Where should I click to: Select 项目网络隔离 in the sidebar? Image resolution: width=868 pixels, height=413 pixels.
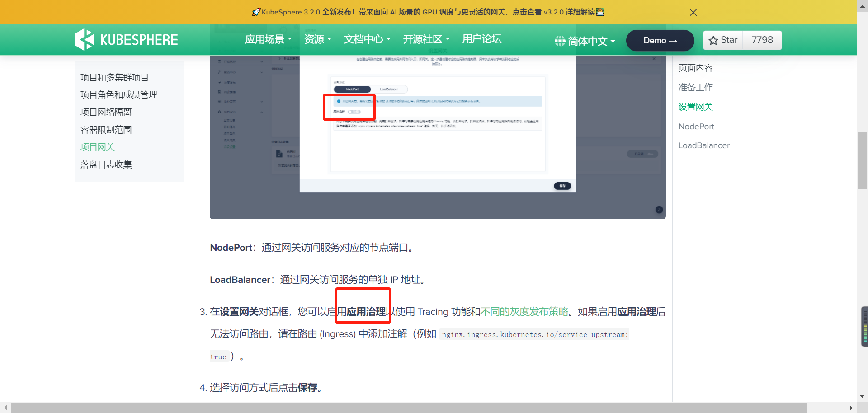pos(106,112)
